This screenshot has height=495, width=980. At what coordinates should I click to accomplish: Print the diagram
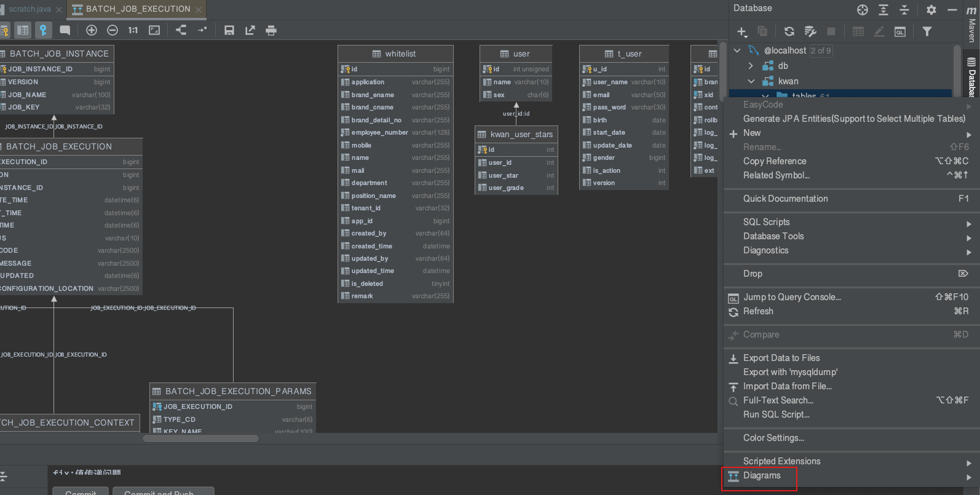[x=271, y=30]
